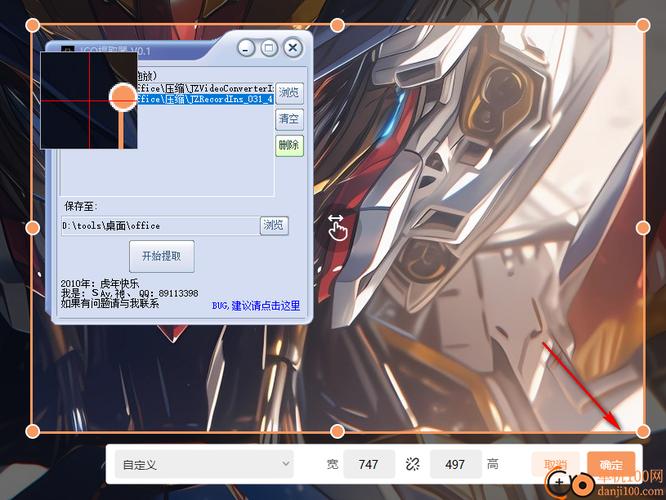Click the save path field D:\tools\桌面\office
This screenshot has width=666, height=500.
(160, 226)
